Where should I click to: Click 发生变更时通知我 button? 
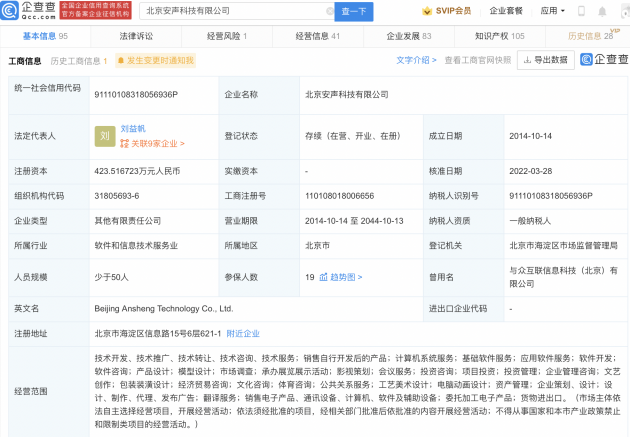point(155,61)
